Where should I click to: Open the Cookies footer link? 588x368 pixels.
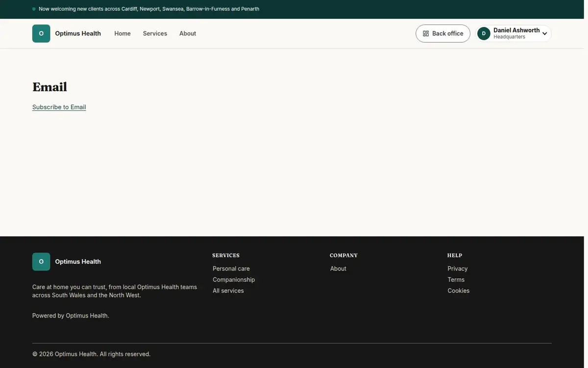[x=459, y=290]
